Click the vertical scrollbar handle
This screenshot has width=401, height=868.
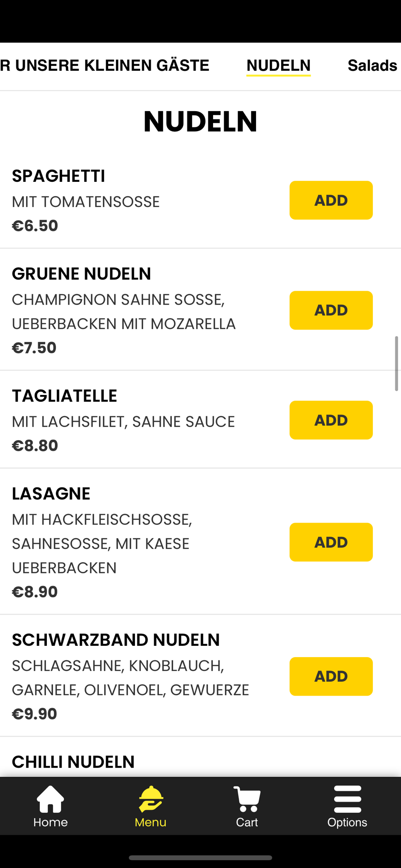(396, 363)
